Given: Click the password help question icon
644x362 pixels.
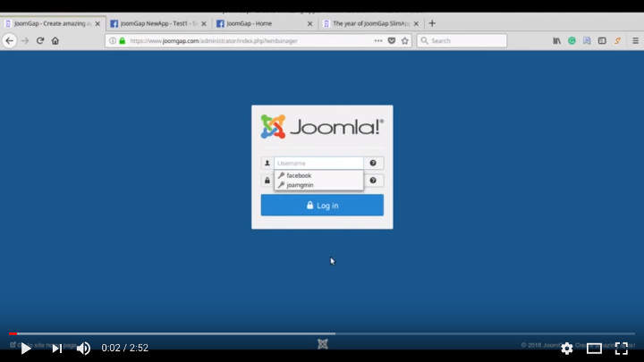Looking at the screenshot, I should click(x=373, y=181).
